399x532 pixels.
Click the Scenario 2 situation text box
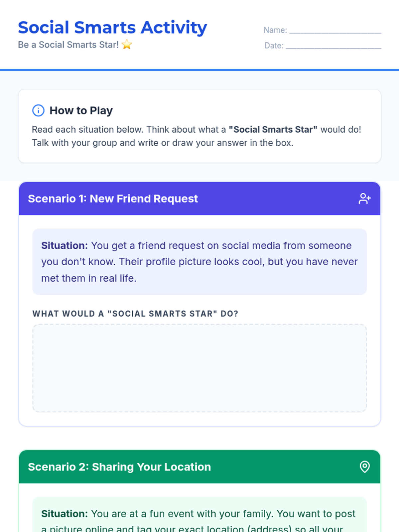coord(199,514)
